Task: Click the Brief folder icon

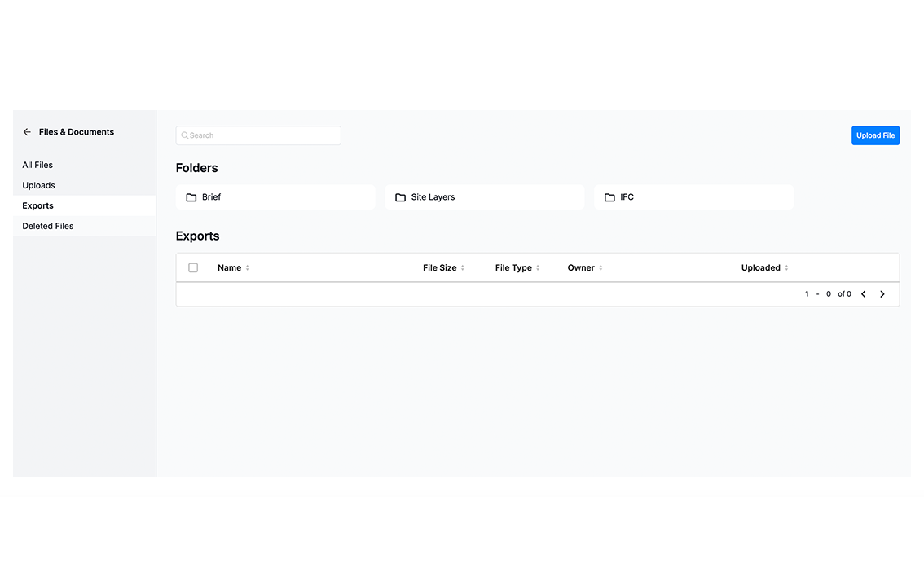Action: point(191,197)
